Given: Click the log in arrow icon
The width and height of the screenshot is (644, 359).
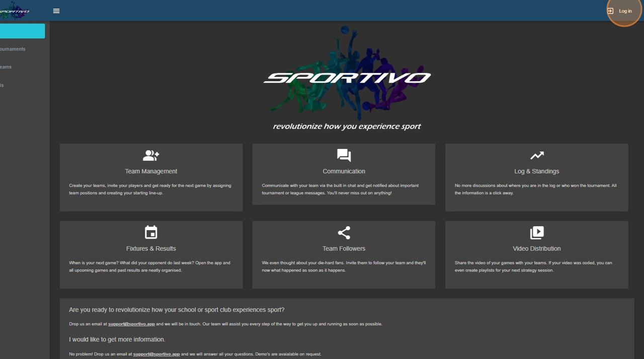Looking at the screenshot, I should [610, 11].
